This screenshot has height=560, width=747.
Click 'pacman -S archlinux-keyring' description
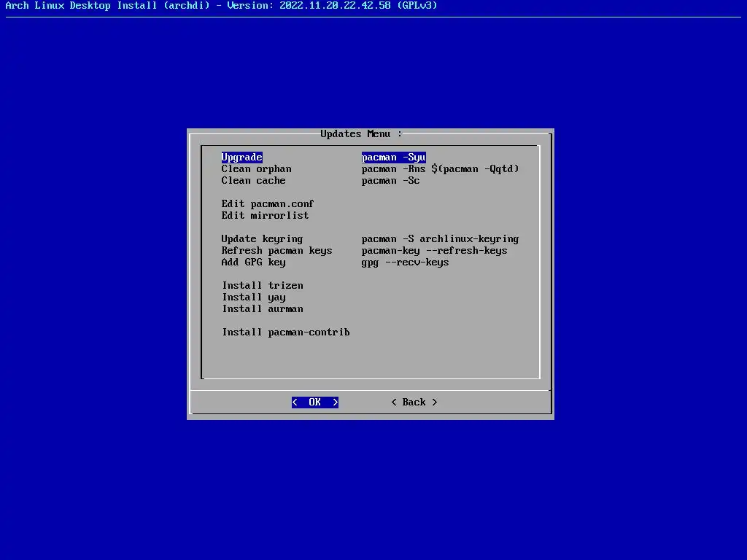pyautogui.click(x=440, y=238)
